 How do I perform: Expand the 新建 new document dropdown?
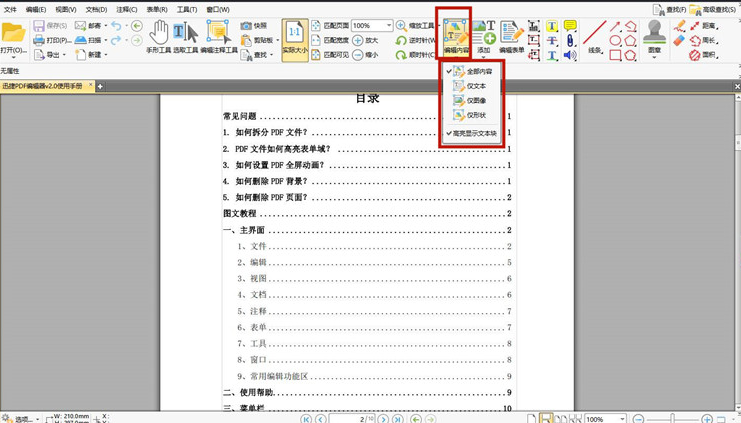point(105,55)
